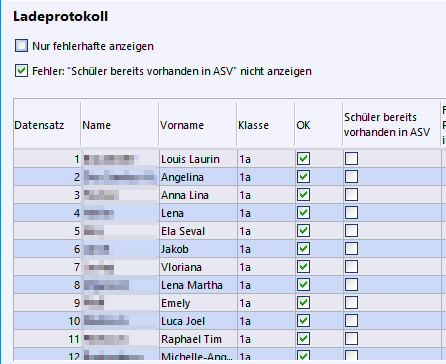Check 'Schüler bereits vorhanden' box for Anna Lina
Image resolution: width=446 pixels, height=364 pixels.
point(351,195)
